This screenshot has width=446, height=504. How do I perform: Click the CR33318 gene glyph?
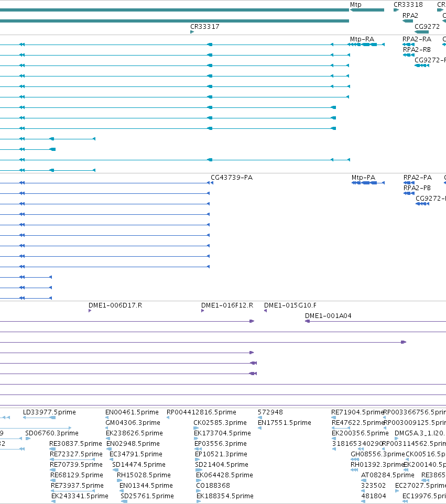[396, 10]
